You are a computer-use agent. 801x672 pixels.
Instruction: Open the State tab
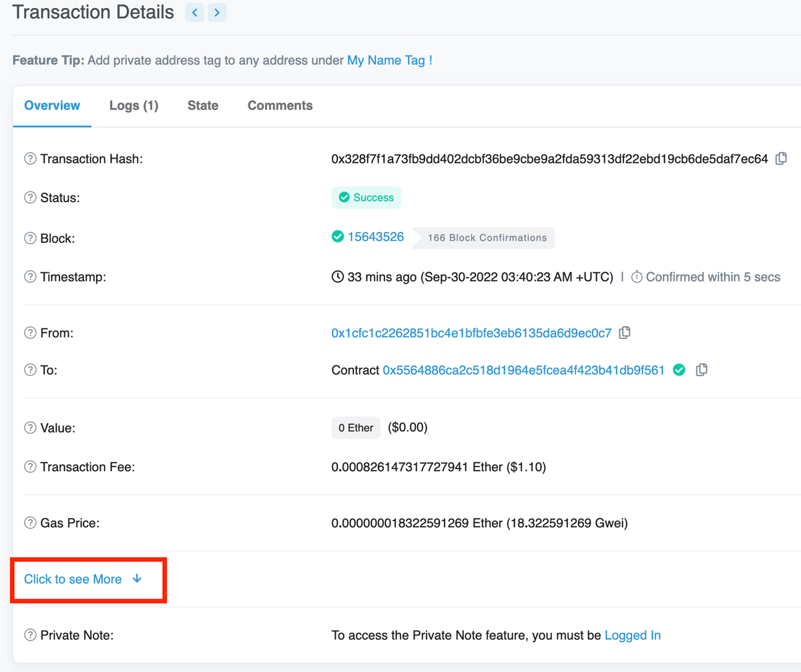pyautogui.click(x=203, y=105)
